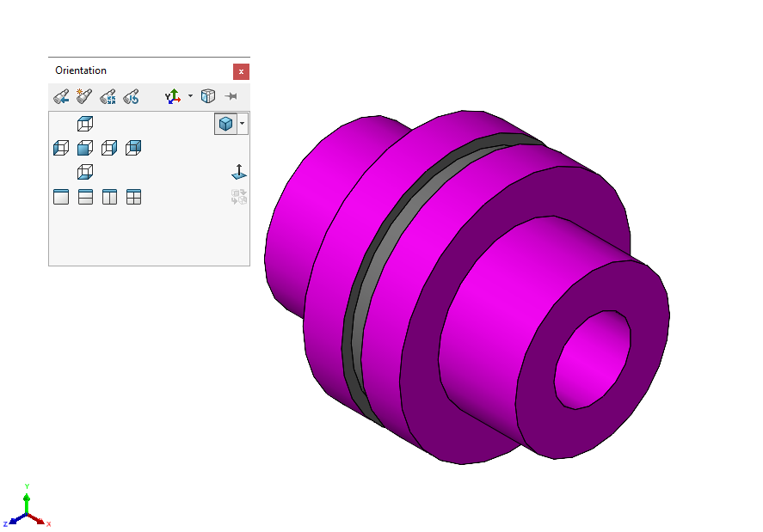The height and width of the screenshot is (532, 763).
Task: Select the Left view cube icon
Action: [x=60, y=148]
